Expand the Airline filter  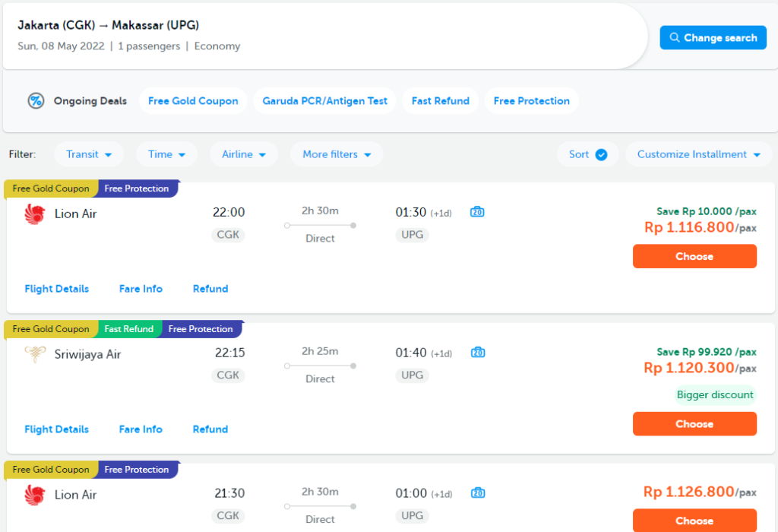(244, 154)
